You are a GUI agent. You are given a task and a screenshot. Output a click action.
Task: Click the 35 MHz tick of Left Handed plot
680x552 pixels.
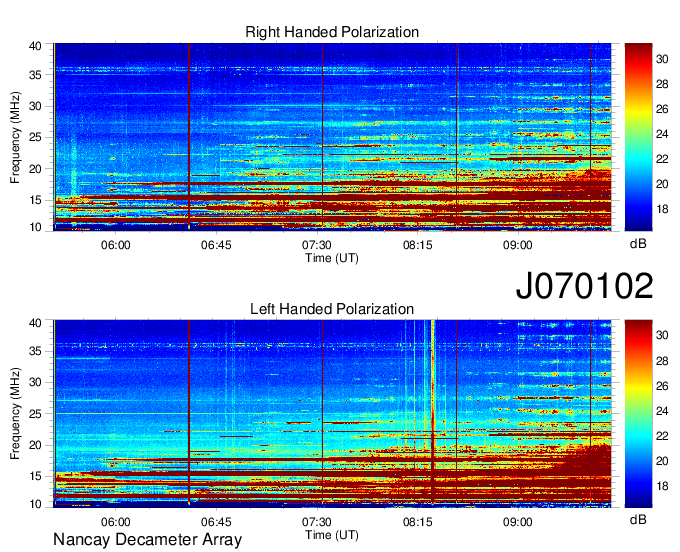(35, 351)
